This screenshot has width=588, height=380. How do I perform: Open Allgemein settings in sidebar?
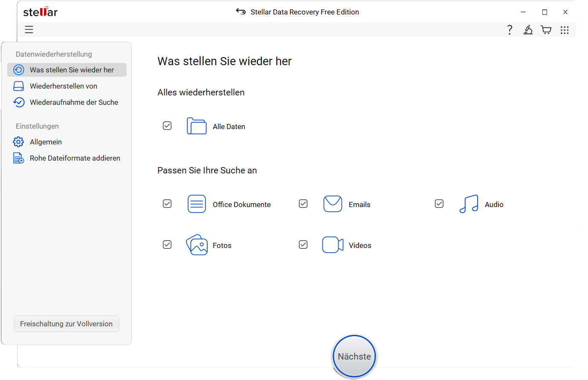tap(67, 142)
